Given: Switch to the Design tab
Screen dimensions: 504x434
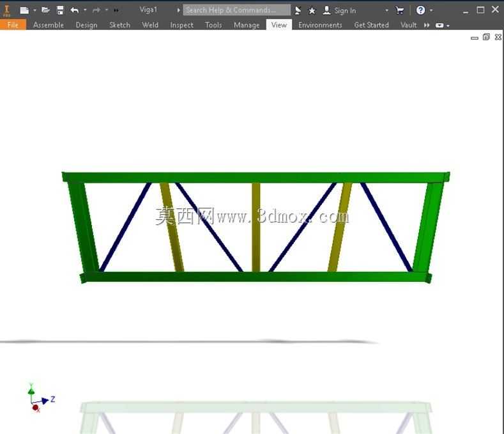Looking at the screenshot, I should click(86, 25).
